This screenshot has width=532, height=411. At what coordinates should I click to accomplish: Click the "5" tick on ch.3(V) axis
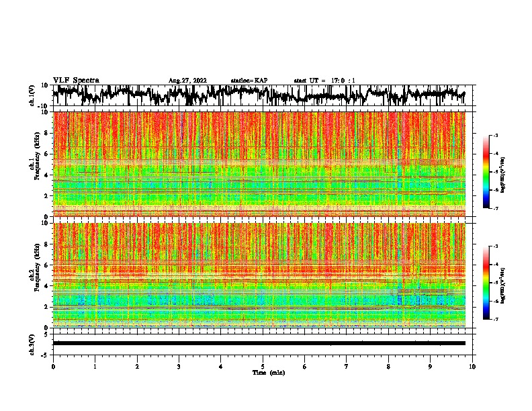coord(47,334)
